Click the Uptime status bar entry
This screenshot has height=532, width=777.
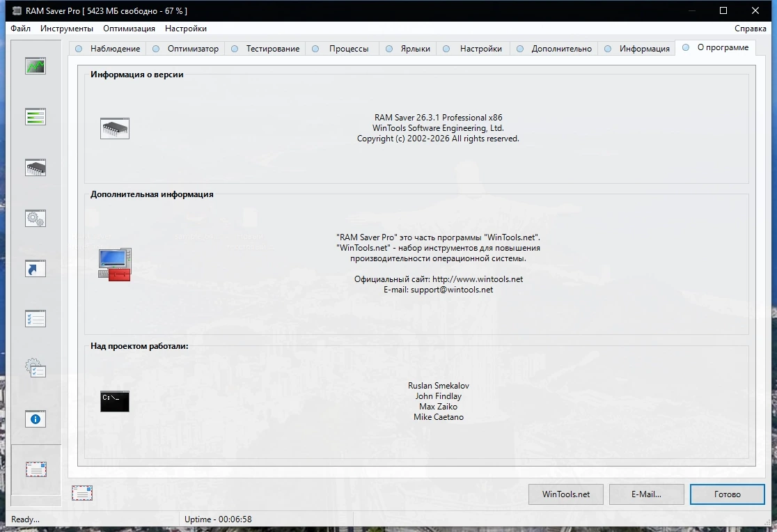point(218,519)
